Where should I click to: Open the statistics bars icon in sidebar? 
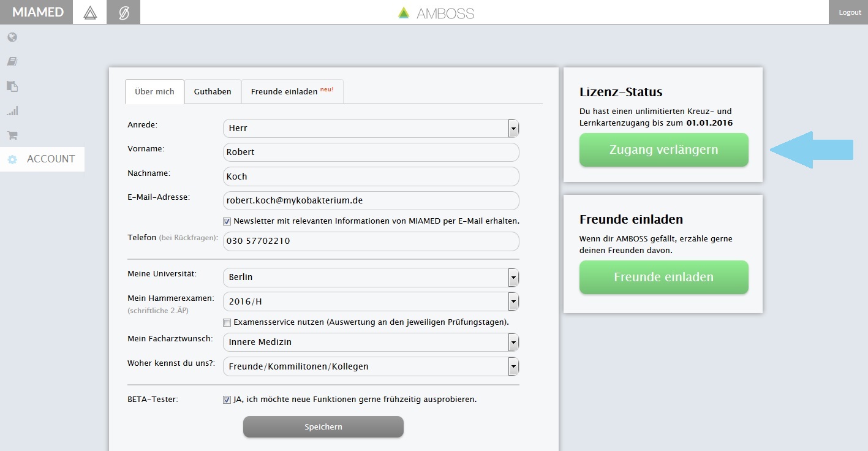click(12, 111)
